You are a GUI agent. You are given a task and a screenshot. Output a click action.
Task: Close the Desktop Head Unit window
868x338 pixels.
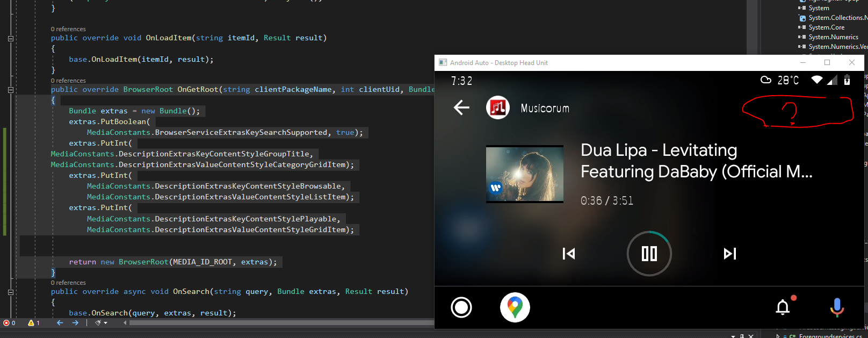(851, 62)
